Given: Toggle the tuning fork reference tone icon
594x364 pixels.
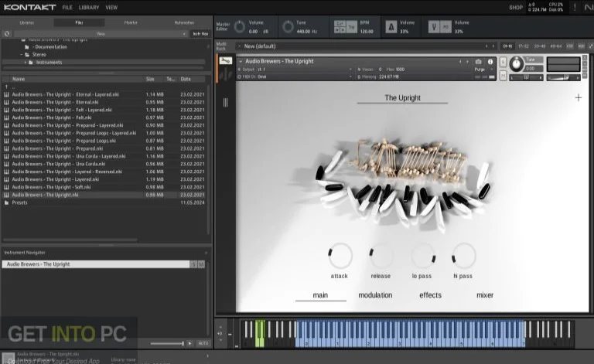Looking at the screenshot, I should pos(434,27).
